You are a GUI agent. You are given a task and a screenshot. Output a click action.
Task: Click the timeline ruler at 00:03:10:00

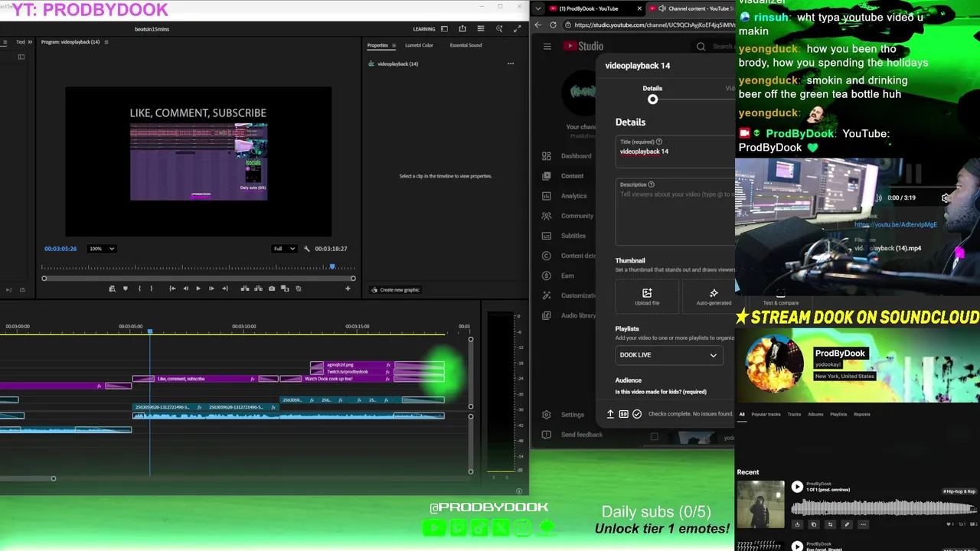coord(243,327)
